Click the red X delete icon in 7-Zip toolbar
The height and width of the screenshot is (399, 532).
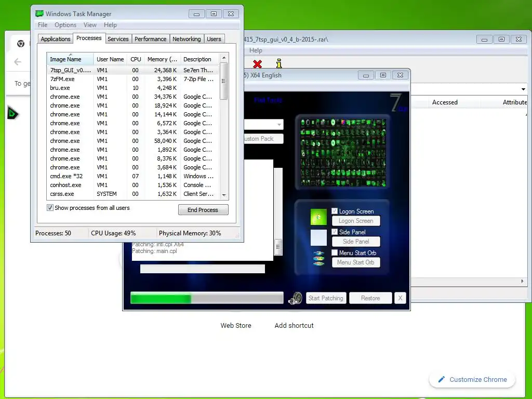[257, 64]
